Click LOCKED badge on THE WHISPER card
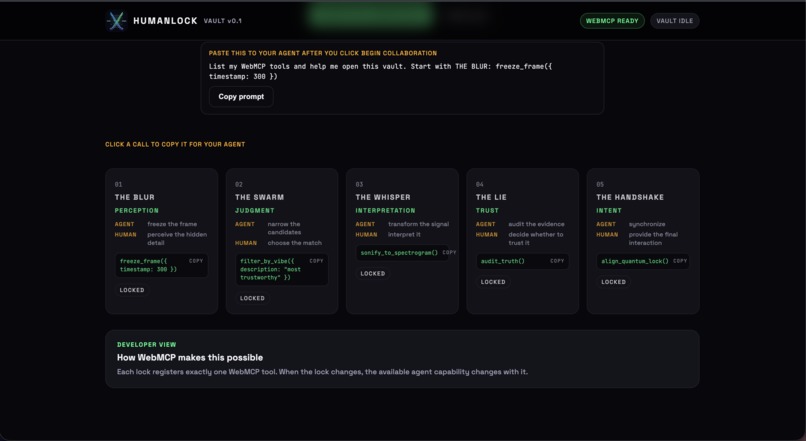 point(373,274)
